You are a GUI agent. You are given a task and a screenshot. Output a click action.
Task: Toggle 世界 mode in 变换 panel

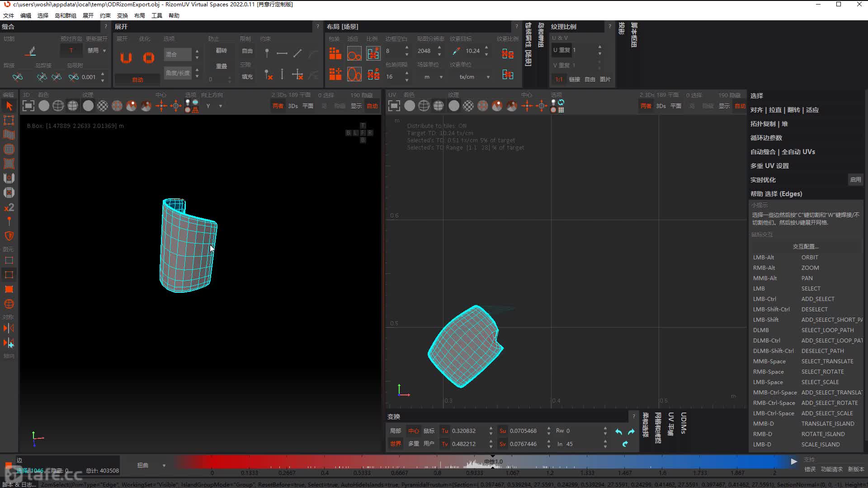click(x=396, y=444)
